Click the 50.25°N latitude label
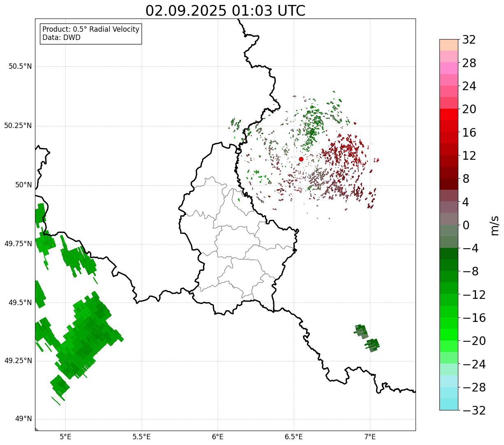 coord(18,126)
